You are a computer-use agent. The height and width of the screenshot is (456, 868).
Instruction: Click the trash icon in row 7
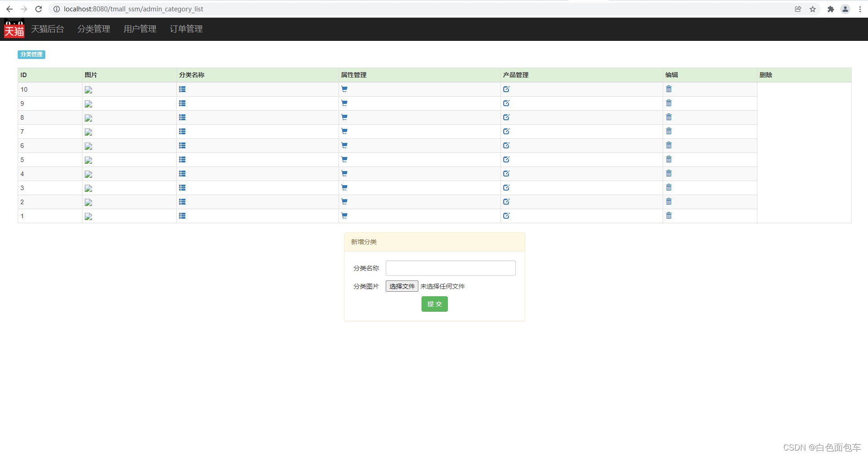pos(669,131)
